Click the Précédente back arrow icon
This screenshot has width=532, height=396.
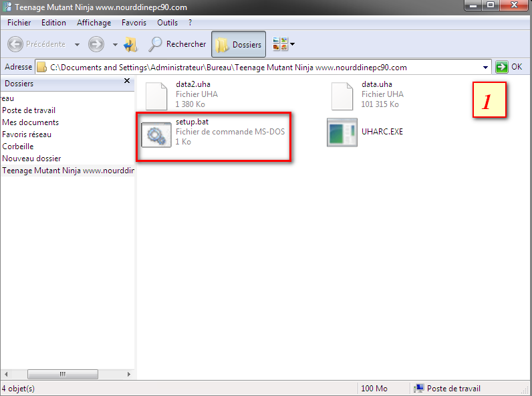click(15, 44)
